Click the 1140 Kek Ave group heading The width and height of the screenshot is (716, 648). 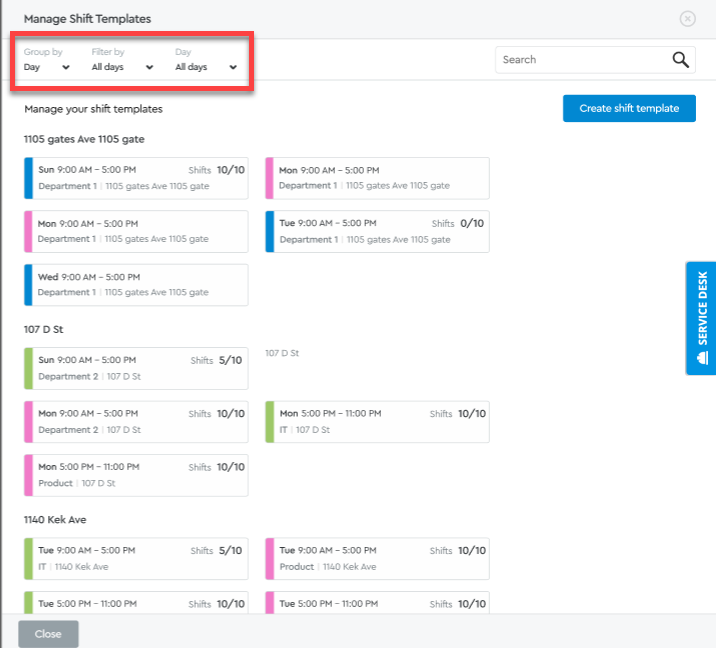pos(55,520)
